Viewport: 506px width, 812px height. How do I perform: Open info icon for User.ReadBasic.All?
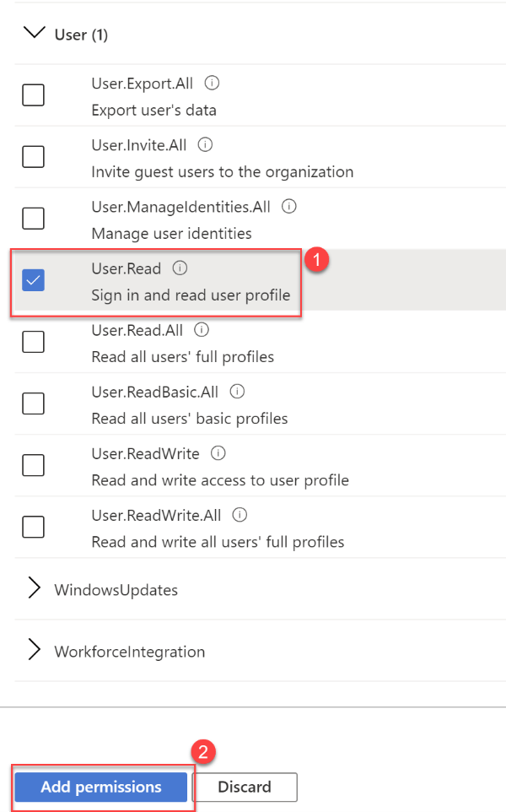[x=238, y=392]
